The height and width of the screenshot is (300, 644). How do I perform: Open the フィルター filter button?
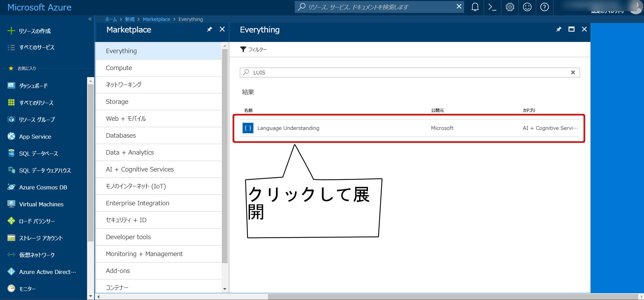(x=253, y=49)
